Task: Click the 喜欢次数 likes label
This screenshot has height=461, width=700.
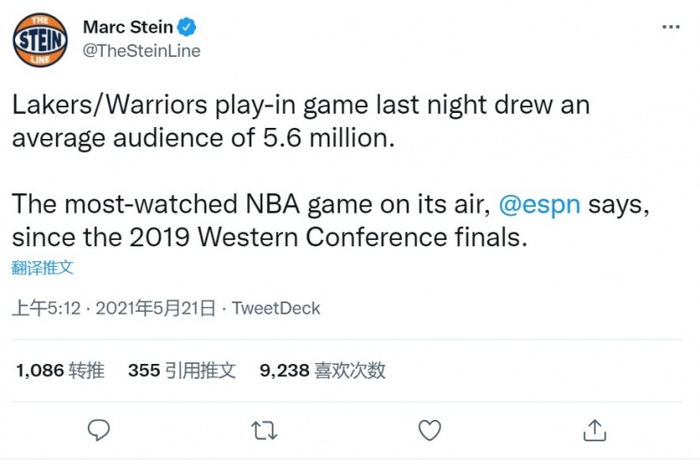Action: [350, 370]
